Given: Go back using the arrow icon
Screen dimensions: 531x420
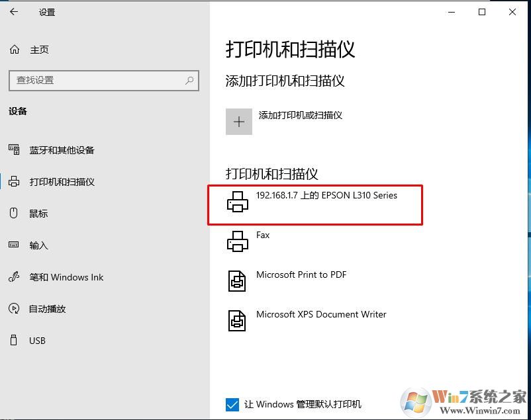Looking at the screenshot, I should [14, 12].
